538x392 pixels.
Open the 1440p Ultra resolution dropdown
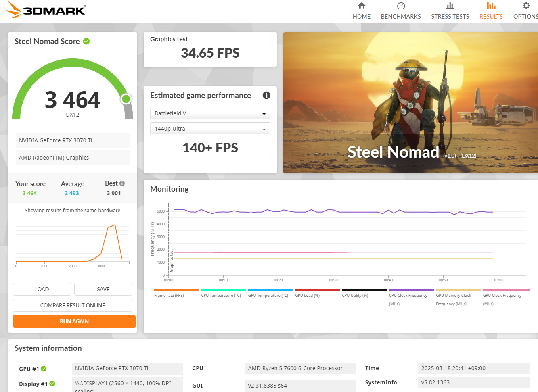(210, 128)
